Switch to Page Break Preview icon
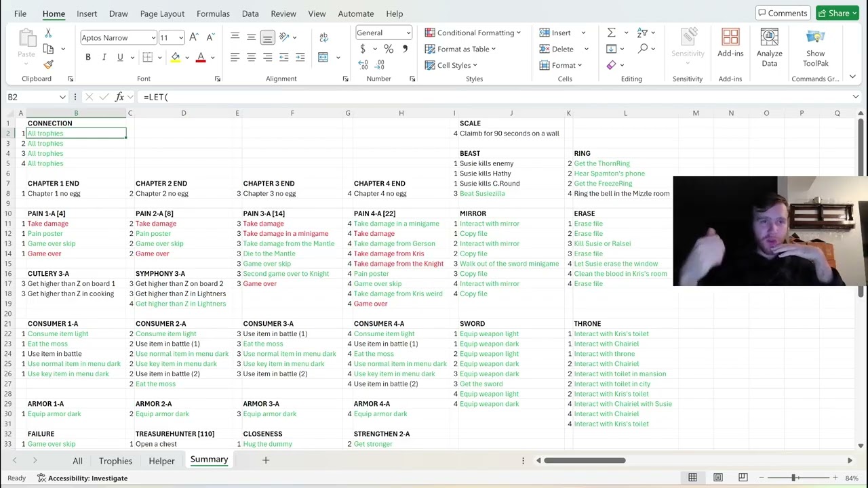This screenshot has width=868, height=488. point(743,478)
